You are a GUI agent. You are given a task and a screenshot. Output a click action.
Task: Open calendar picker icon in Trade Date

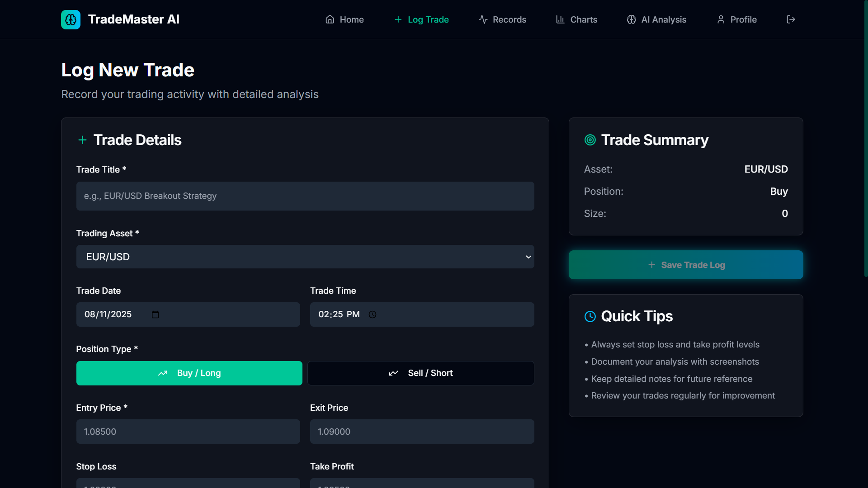pyautogui.click(x=155, y=314)
